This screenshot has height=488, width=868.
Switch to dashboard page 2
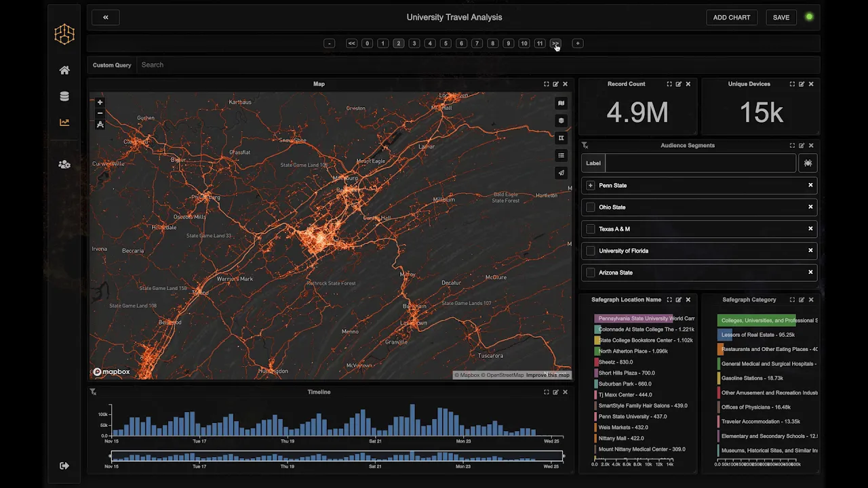[x=398, y=43]
